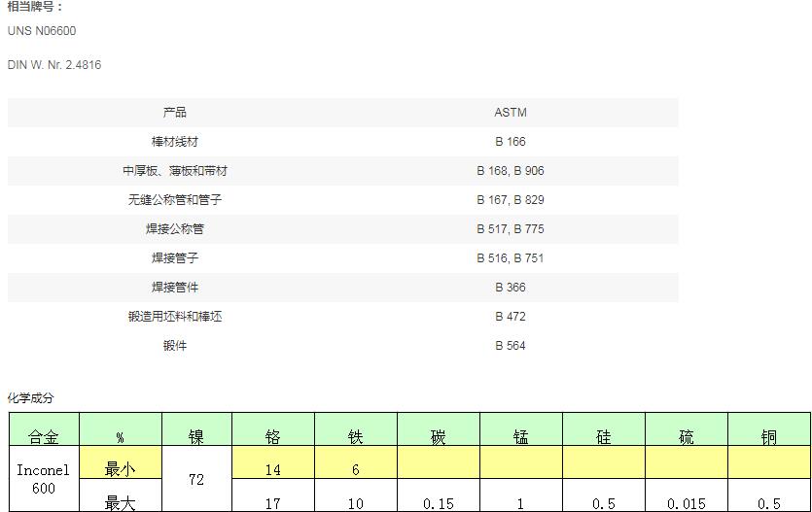This screenshot has width=812, height=512.
Task: Select the 锻造用坯料和棒坯 row label
Action: pyautogui.click(x=174, y=317)
